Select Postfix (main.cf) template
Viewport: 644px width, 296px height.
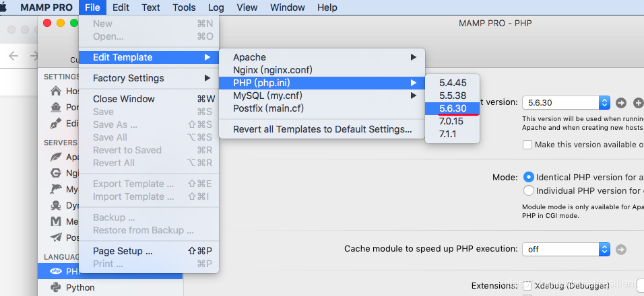pos(321,108)
